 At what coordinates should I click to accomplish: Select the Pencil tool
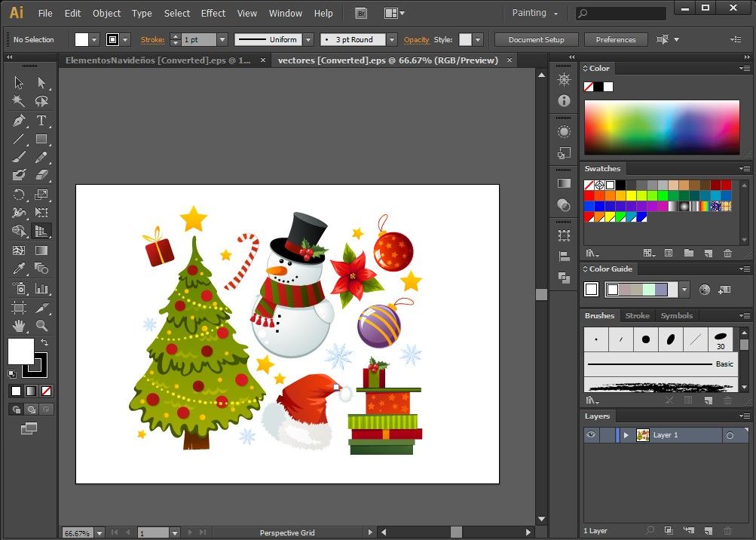(x=41, y=157)
